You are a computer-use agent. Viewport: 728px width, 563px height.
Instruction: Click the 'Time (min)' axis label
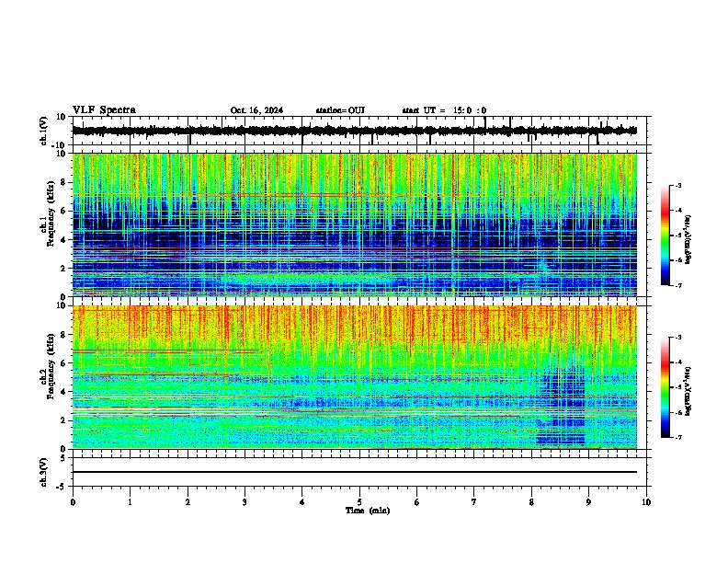pyautogui.click(x=368, y=511)
